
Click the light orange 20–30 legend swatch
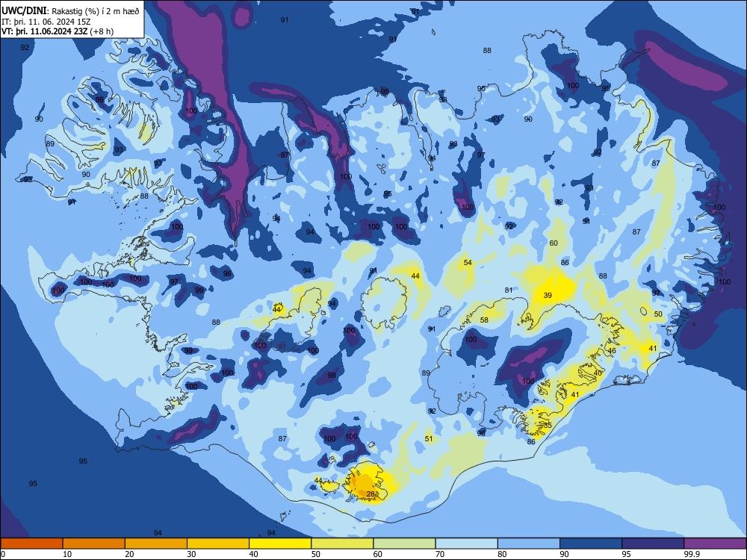[156, 544]
